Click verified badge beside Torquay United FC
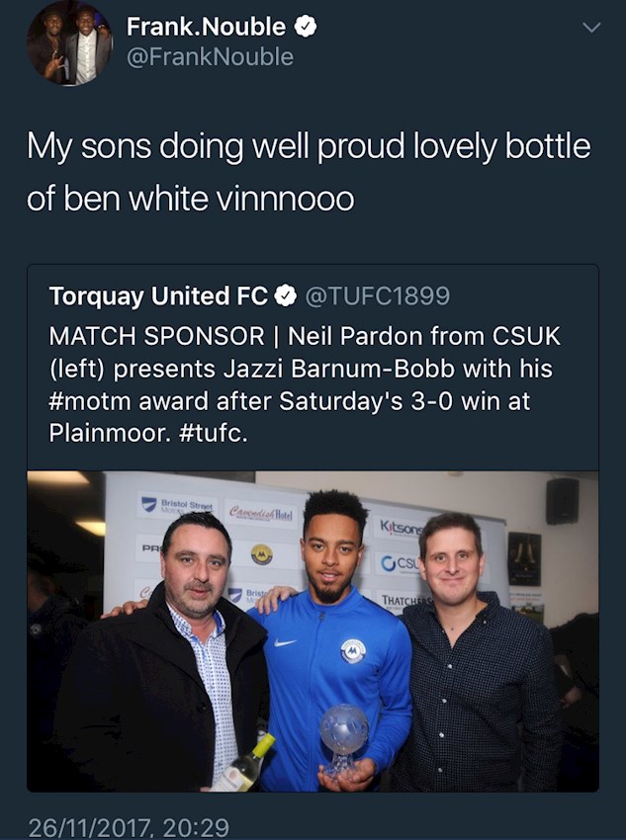626x840 pixels. click(x=287, y=295)
